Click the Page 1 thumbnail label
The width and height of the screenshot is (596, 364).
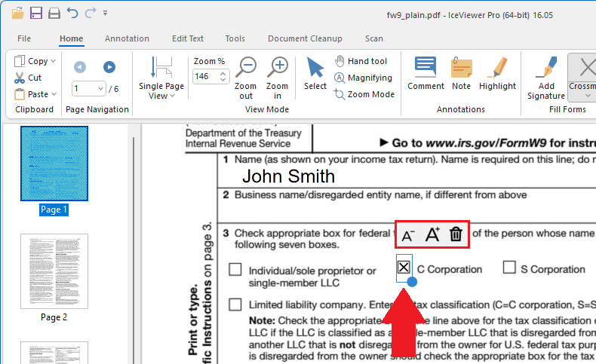[x=54, y=210]
